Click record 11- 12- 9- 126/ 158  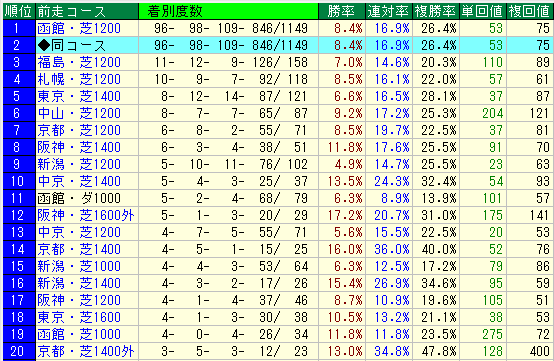pos(231,62)
